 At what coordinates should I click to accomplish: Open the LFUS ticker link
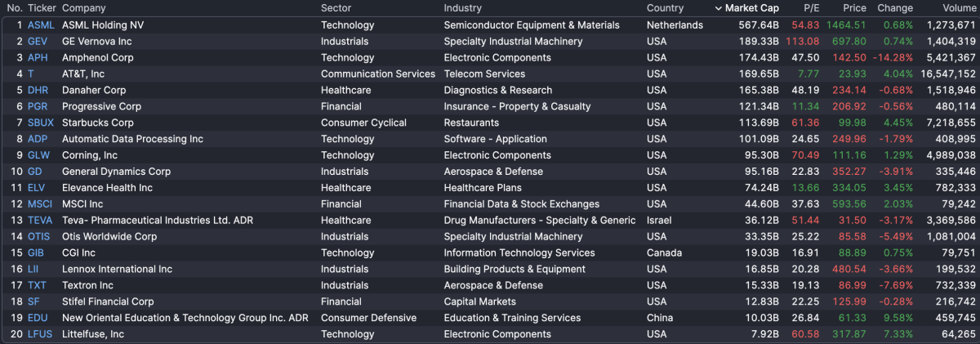pos(41,334)
